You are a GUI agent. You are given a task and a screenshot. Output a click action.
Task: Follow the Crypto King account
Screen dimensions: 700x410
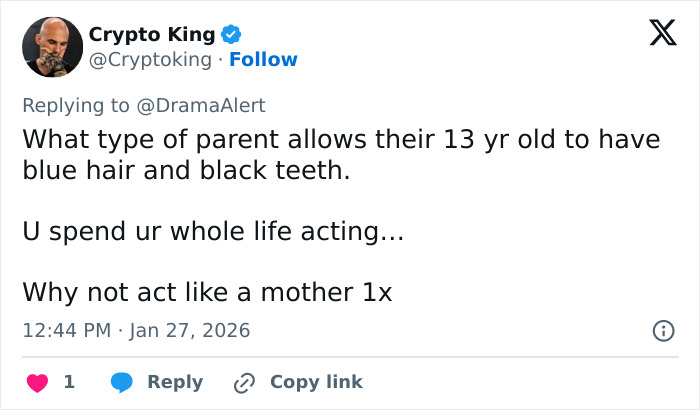tap(263, 60)
